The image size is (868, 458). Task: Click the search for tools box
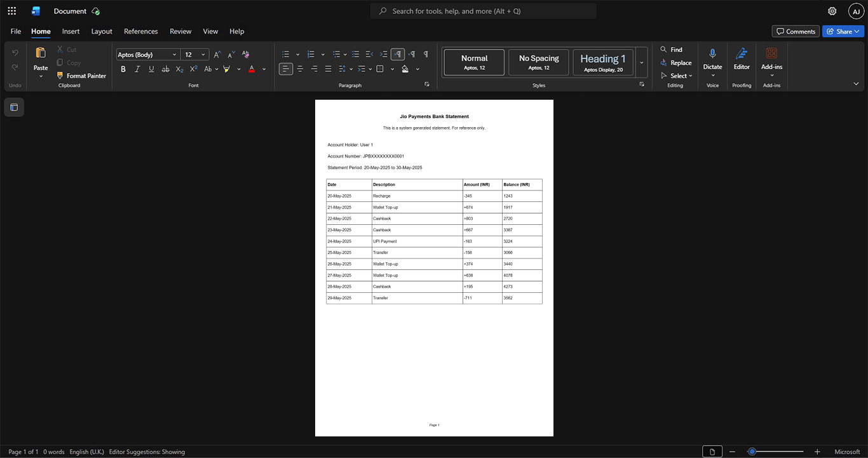point(484,11)
